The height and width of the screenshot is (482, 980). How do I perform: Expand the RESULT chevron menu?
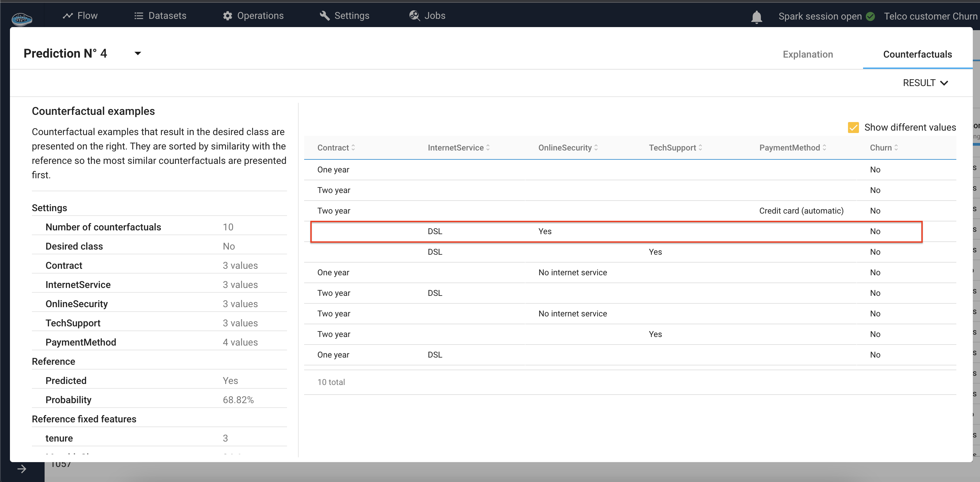pyautogui.click(x=944, y=83)
